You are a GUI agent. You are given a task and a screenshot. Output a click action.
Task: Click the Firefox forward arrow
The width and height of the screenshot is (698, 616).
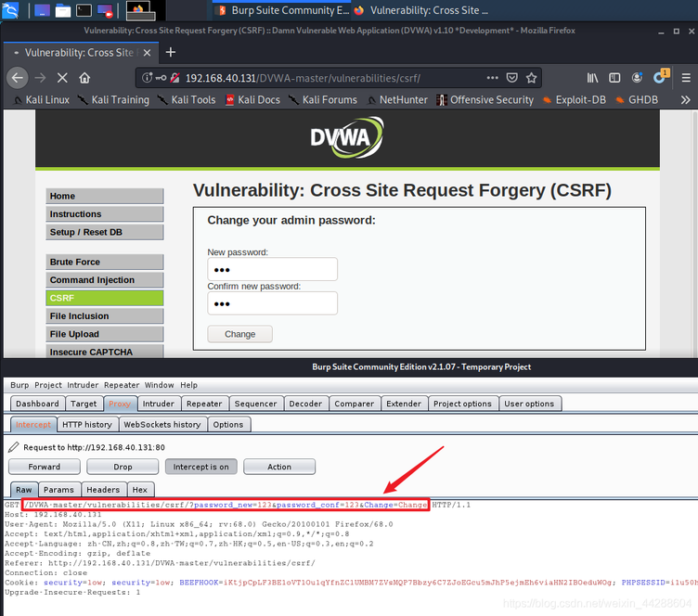pyautogui.click(x=40, y=78)
